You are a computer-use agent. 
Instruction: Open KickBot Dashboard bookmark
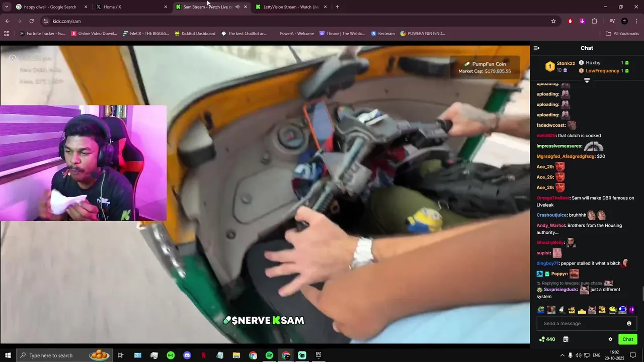click(195, 34)
